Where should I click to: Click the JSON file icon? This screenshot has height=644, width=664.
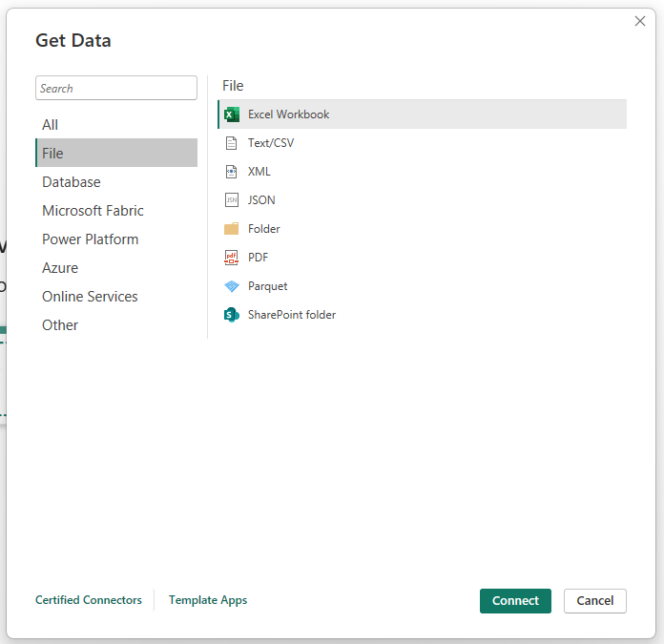click(x=231, y=199)
